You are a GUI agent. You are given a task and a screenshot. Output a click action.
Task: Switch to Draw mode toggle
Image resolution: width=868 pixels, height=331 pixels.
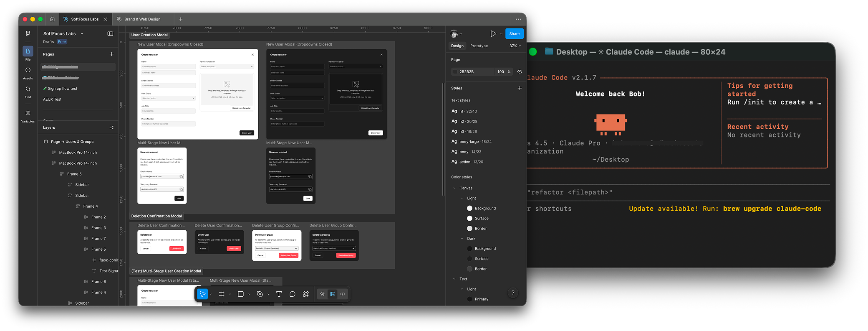[322, 294]
